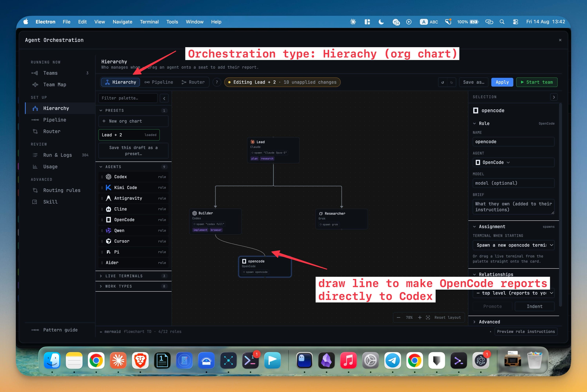Viewport: 587px width, 392px height.
Task: Open Routing rules in the left sidebar
Action: click(60, 190)
